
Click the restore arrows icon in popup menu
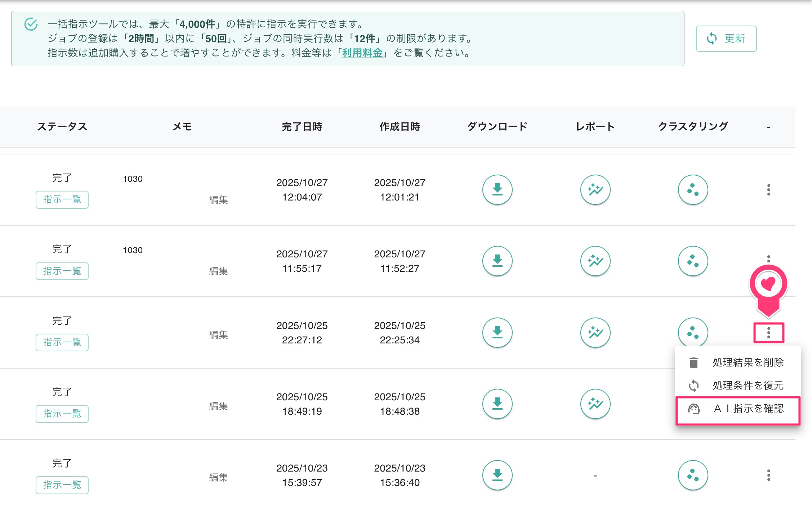click(693, 386)
